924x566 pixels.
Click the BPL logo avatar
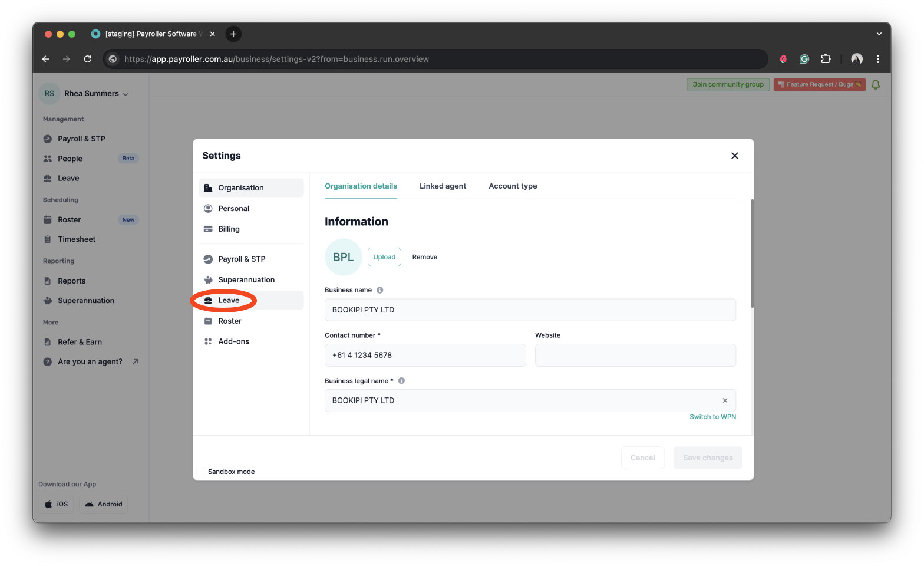click(343, 257)
